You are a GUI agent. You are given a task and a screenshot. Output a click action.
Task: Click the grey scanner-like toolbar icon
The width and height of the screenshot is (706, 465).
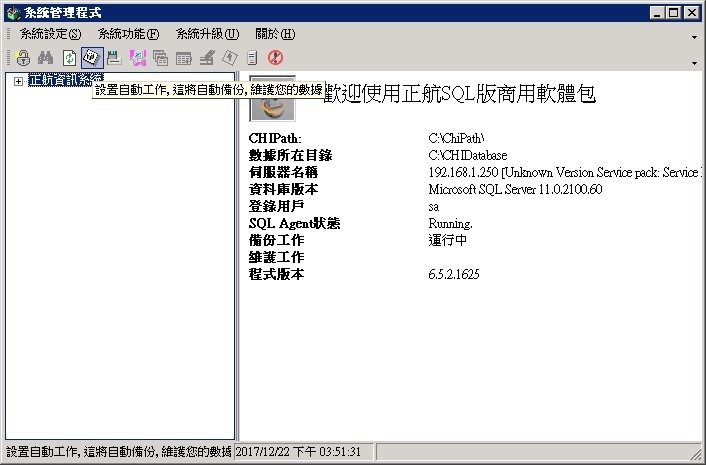[x=207, y=58]
